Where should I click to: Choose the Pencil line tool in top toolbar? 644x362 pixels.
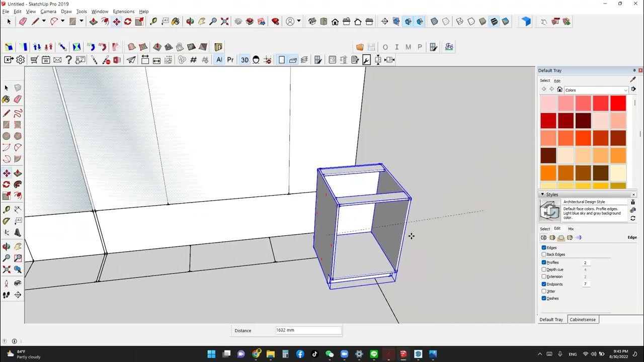(35, 21)
